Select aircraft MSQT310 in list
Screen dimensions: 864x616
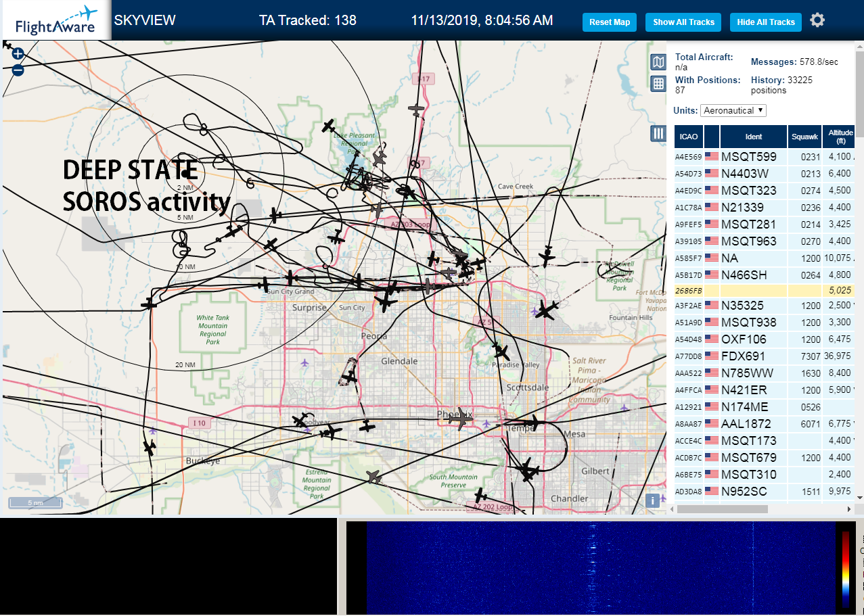pyautogui.click(x=765, y=475)
